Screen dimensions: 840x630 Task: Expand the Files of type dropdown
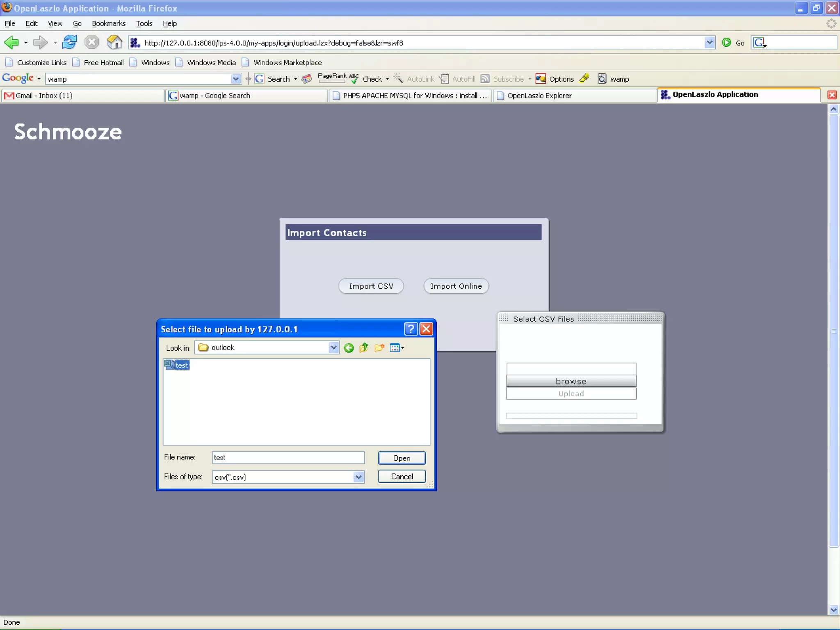coord(358,477)
